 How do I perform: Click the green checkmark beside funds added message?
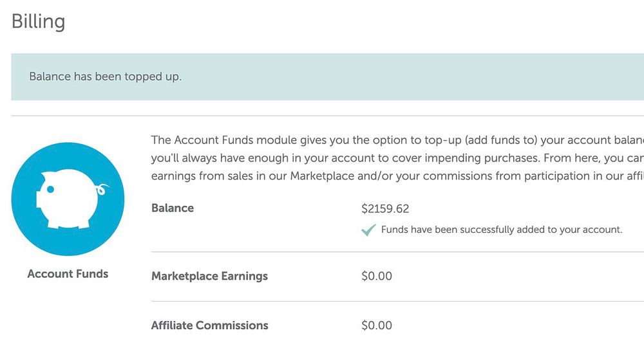coord(368,230)
